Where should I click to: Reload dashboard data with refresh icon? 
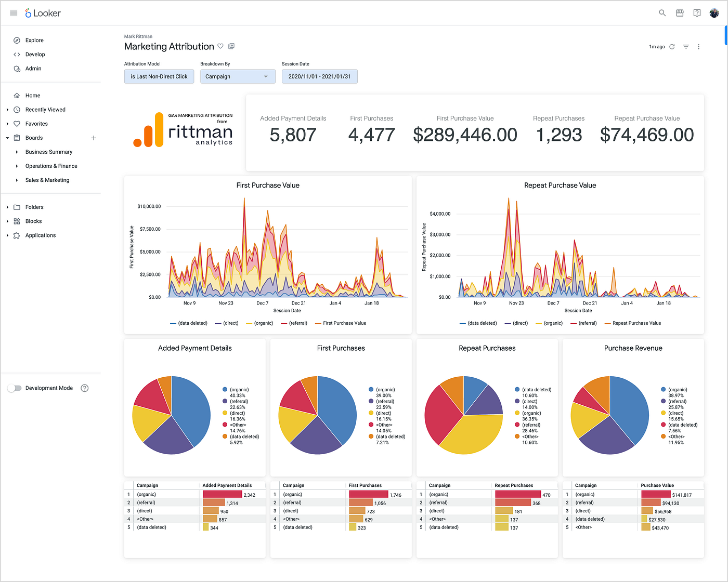pos(672,47)
